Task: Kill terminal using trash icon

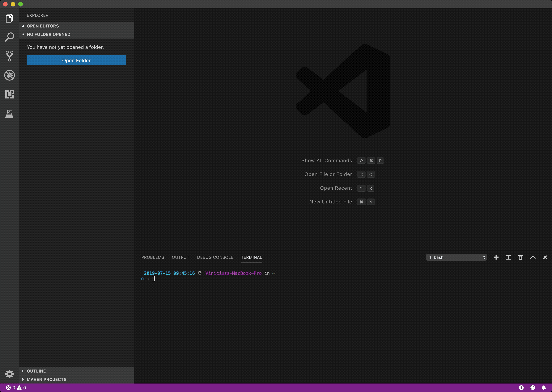Action: coord(520,257)
